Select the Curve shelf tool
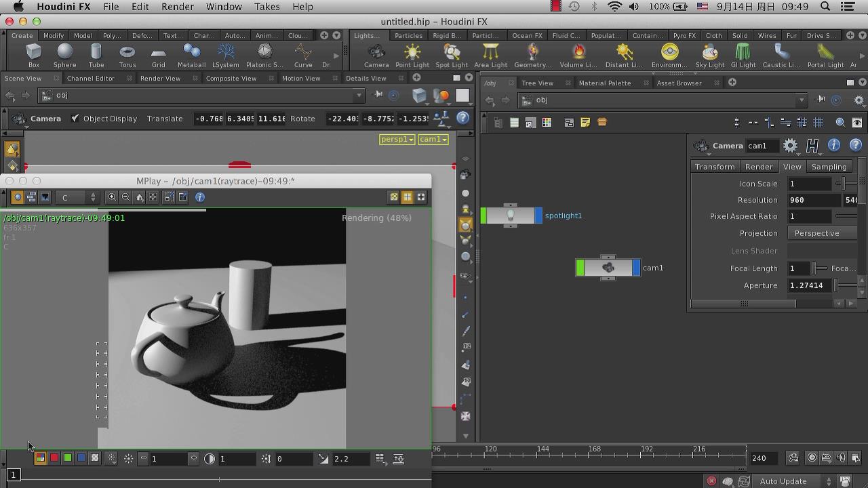The image size is (868, 488). click(x=303, y=55)
